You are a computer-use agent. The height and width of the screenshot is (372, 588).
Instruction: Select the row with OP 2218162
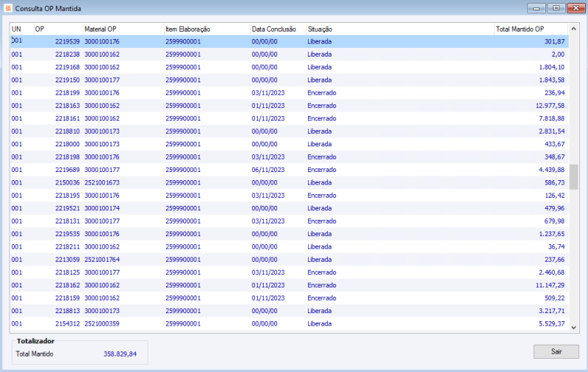pos(290,285)
